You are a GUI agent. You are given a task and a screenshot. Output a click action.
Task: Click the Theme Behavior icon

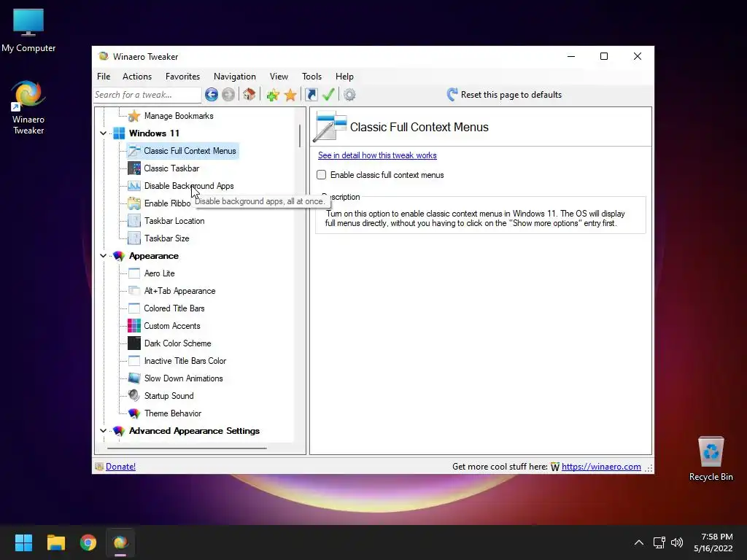coord(134,413)
